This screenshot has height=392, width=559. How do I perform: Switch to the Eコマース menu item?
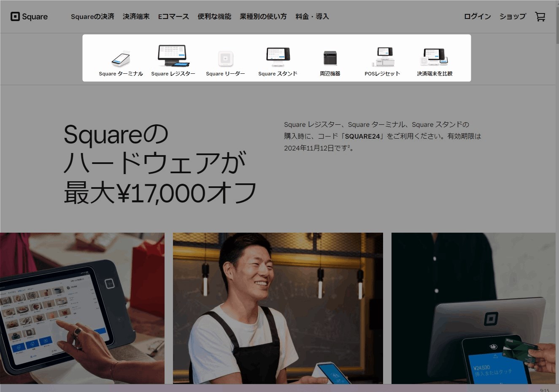pos(173,16)
